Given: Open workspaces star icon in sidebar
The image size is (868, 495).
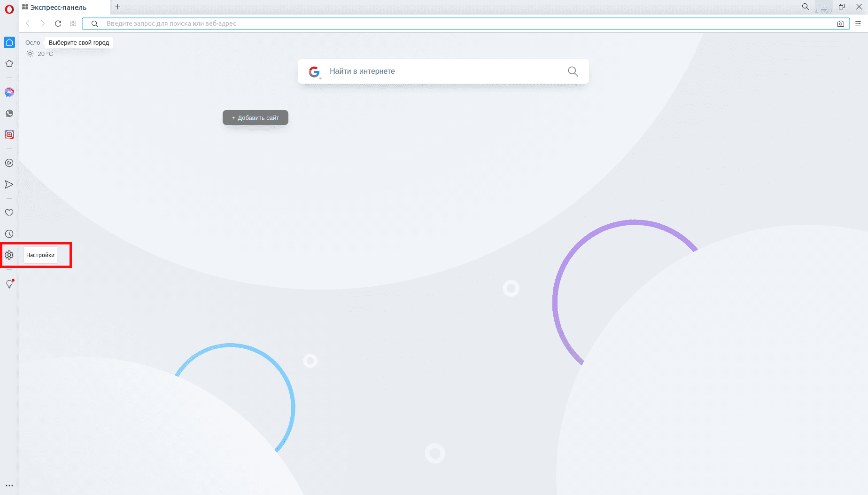Looking at the screenshot, I should click(x=9, y=63).
